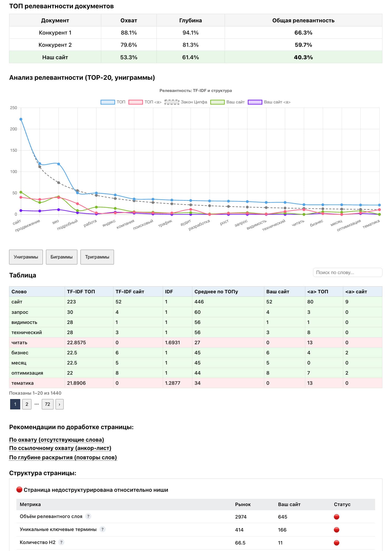Image resolution: width=392 pixels, height=551 pixels.
Task: Go to next page arrow in pagination
Action: click(59, 404)
